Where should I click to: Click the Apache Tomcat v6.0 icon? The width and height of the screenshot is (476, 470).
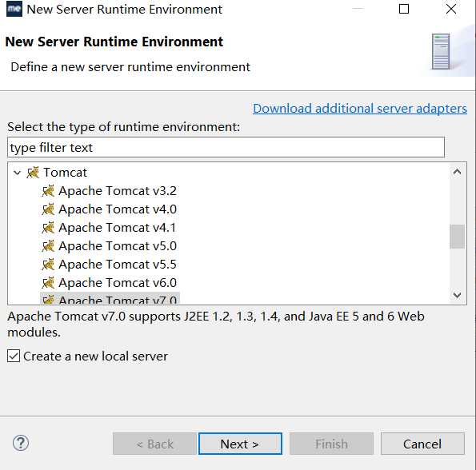pos(48,283)
